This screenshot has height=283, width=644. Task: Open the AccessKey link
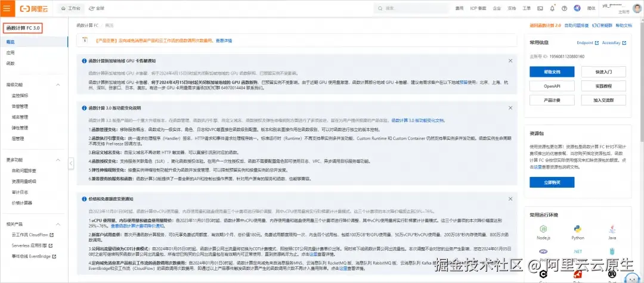(x=614, y=43)
